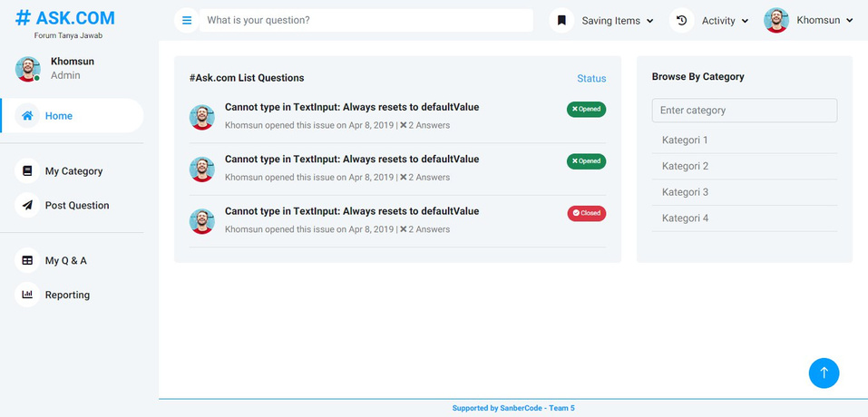Click the What is your question search box
This screenshot has width=868, height=417.
(366, 20)
